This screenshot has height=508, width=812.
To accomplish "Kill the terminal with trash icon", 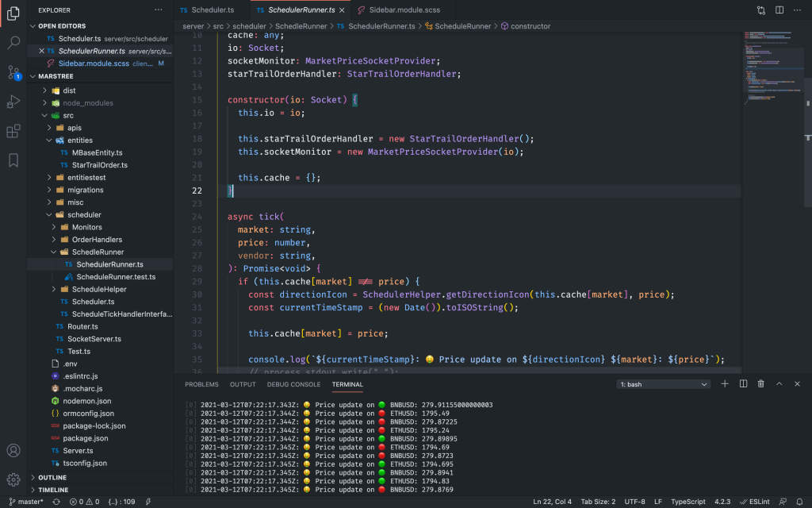I will point(761,384).
